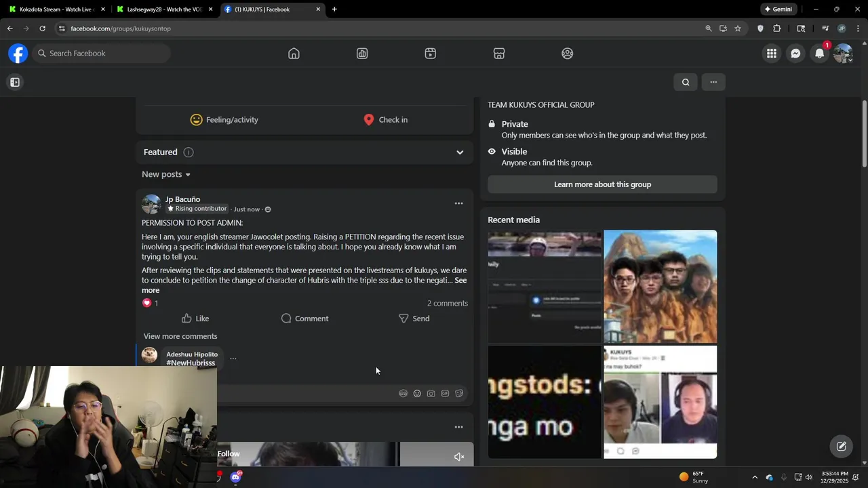
Task: Click the new message compose icon
Action: 842,446
